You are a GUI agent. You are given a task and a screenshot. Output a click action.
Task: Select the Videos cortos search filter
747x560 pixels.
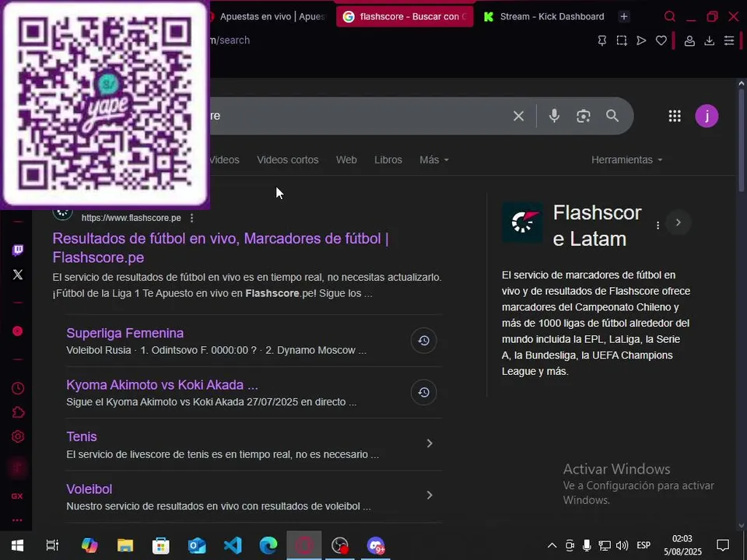288,160
